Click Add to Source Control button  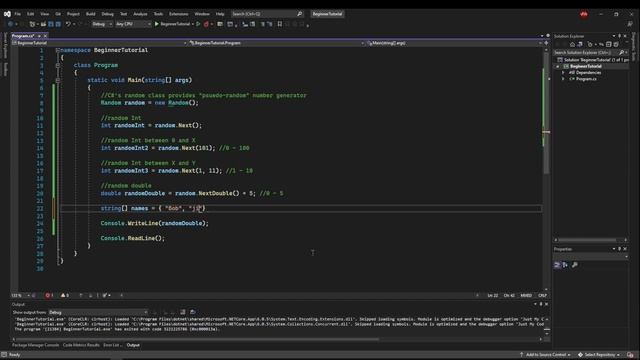click(545, 355)
